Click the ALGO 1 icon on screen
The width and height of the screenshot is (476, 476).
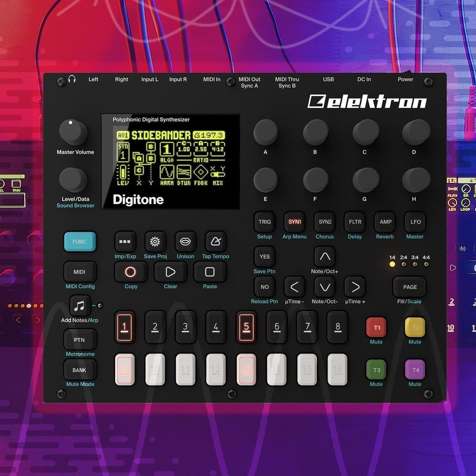[167, 149]
